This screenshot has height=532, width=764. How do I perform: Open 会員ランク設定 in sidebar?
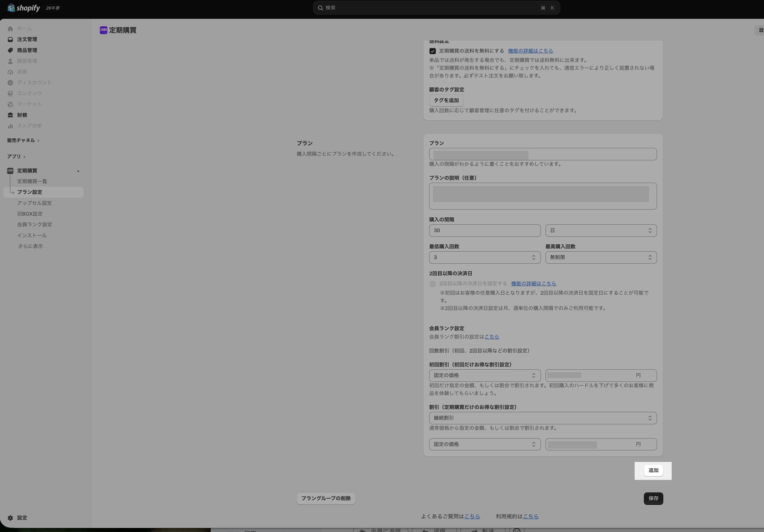pyautogui.click(x=35, y=225)
